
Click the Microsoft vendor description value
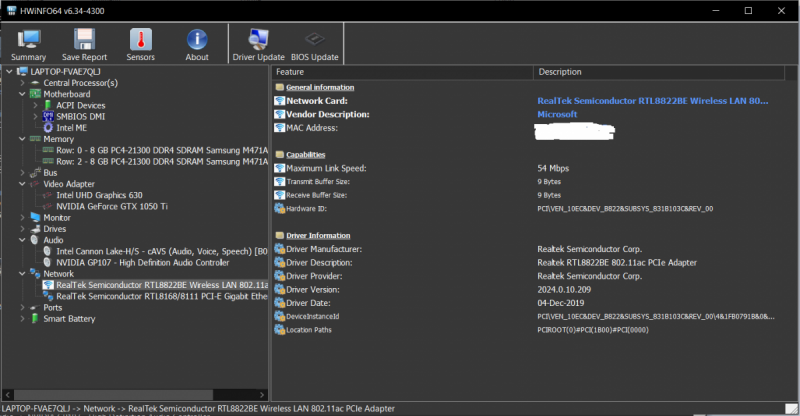(557, 114)
